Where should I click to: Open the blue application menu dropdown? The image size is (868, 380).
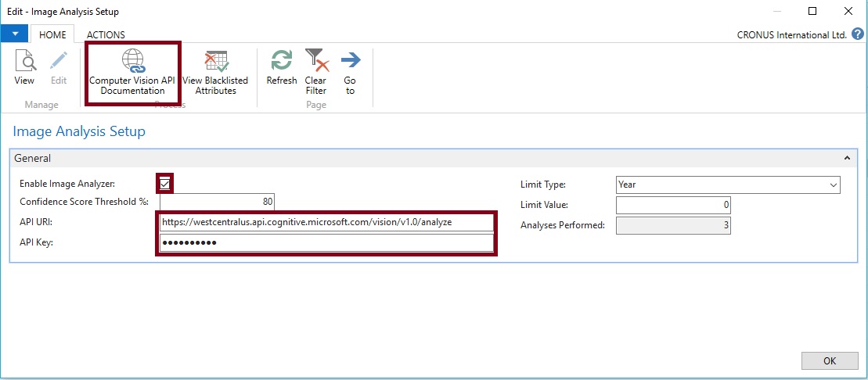point(15,34)
